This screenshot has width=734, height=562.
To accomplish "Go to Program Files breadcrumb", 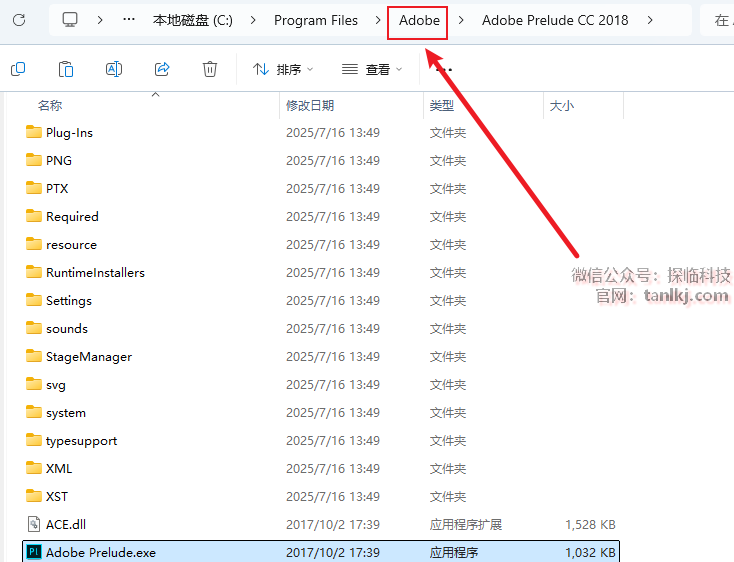I will click(316, 20).
